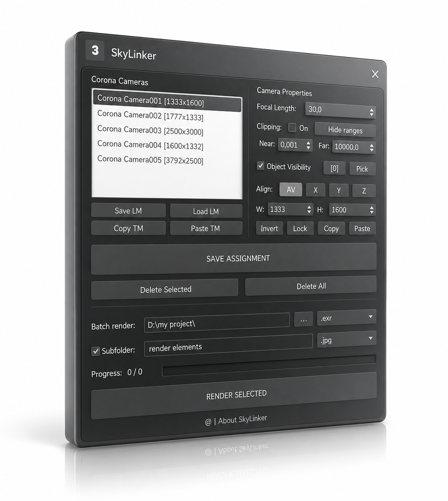Click the Paste button in Camera Properties
The width and height of the screenshot is (448, 501).
click(362, 228)
